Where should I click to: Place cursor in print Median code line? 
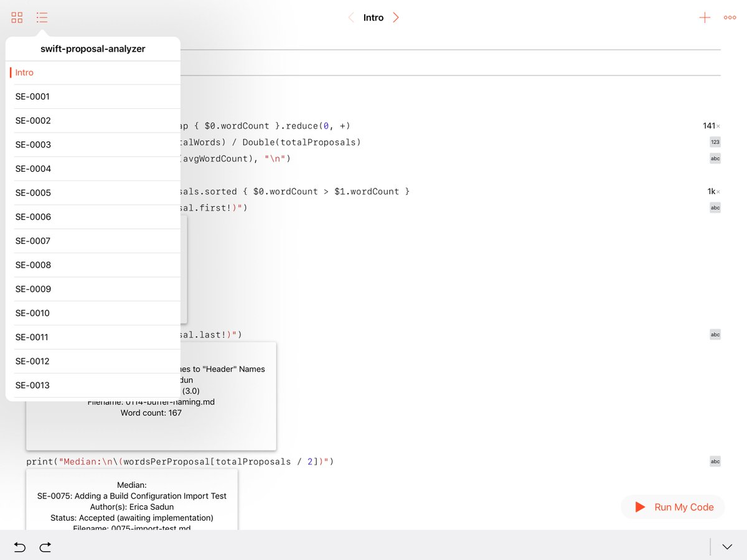point(181,462)
